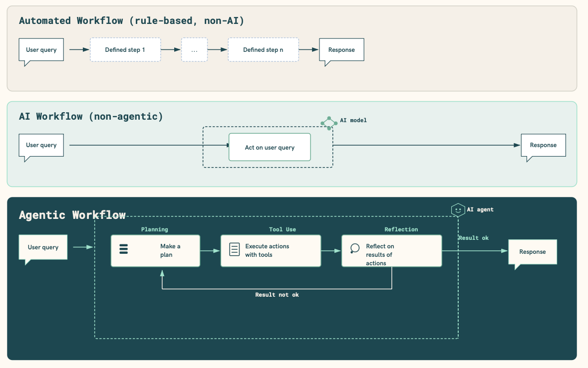Image resolution: width=588 pixels, height=368 pixels.
Task: Click the Tool Use document icon
Action: pyautogui.click(x=235, y=250)
